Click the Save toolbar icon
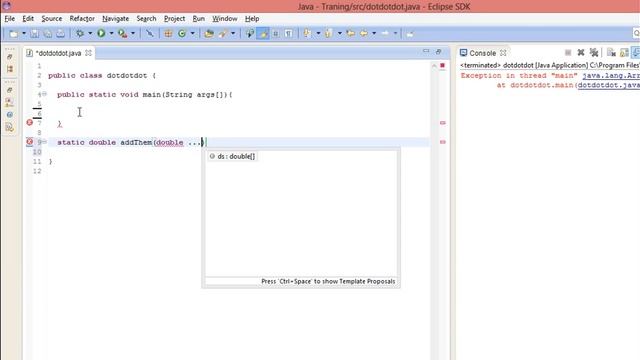This screenshot has width=640, height=360. 35,33
